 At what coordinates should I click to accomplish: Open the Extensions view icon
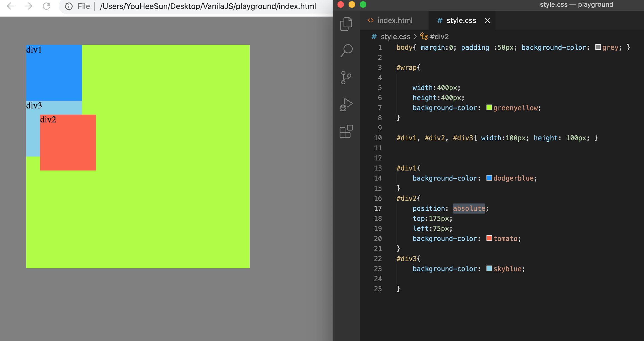click(346, 131)
